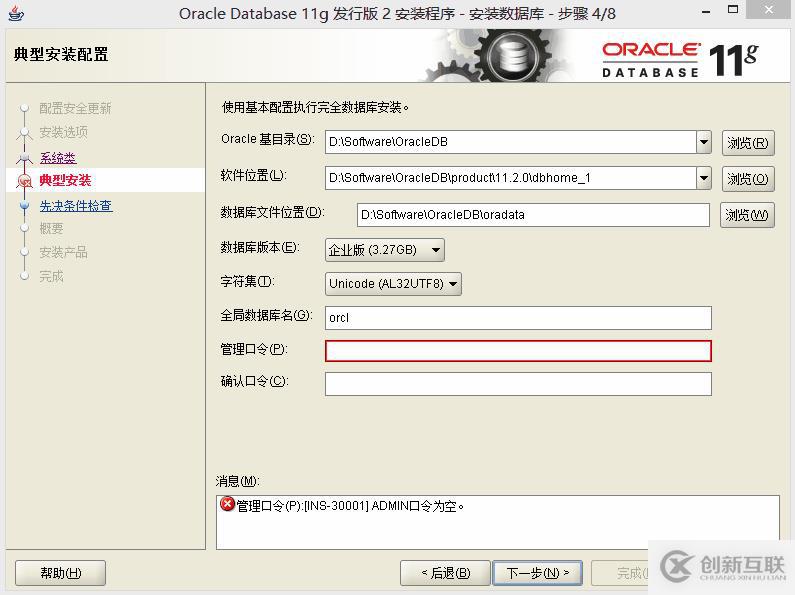Minimize the installer window
The height and width of the screenshot is (595, 795).
pos(706,12)
